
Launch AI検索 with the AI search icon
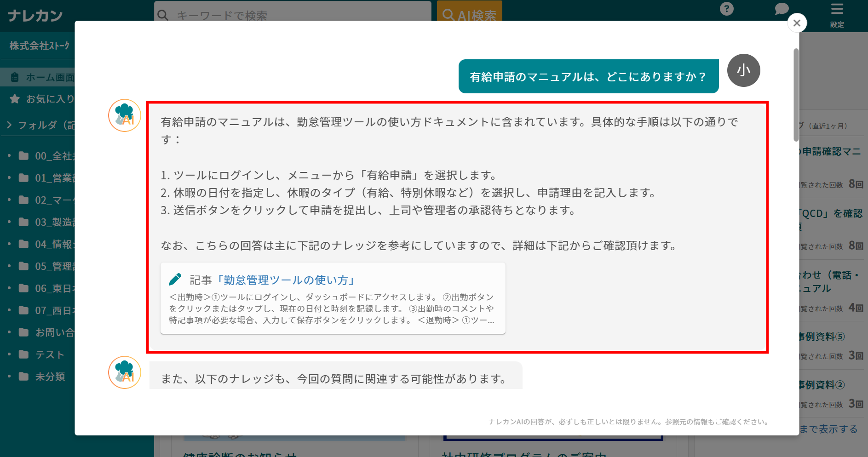coord(469,14)
